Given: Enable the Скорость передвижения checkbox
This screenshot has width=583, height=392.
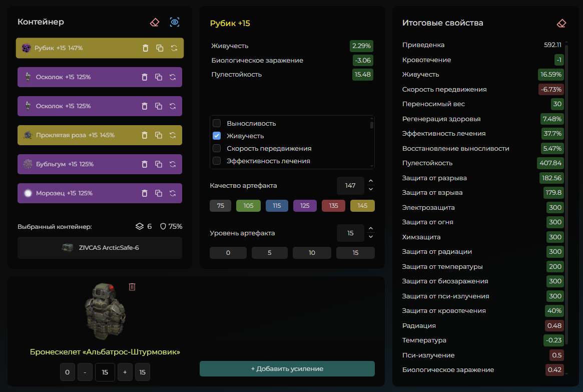Looking at the screenshot, I should [x=217, y=148].
